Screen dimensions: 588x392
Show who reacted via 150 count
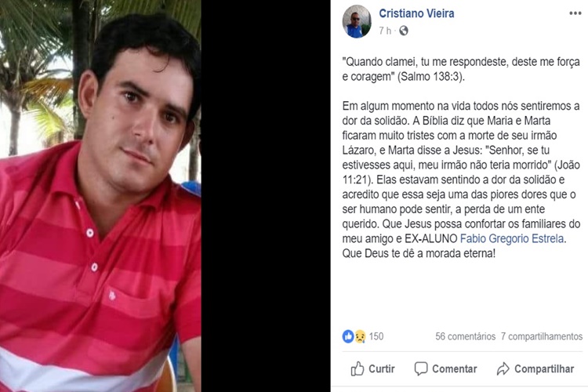tap(376, 336)
